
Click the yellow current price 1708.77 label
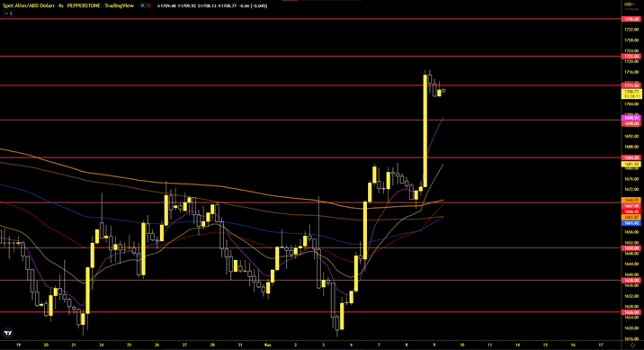(631, 94)
